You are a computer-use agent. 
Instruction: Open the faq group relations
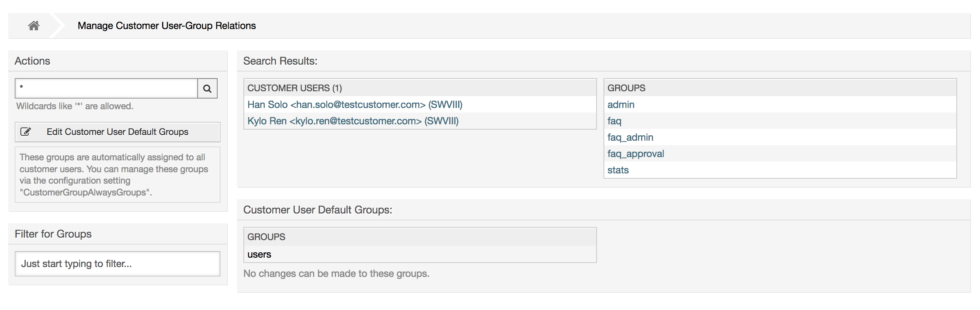coord(614,121)
